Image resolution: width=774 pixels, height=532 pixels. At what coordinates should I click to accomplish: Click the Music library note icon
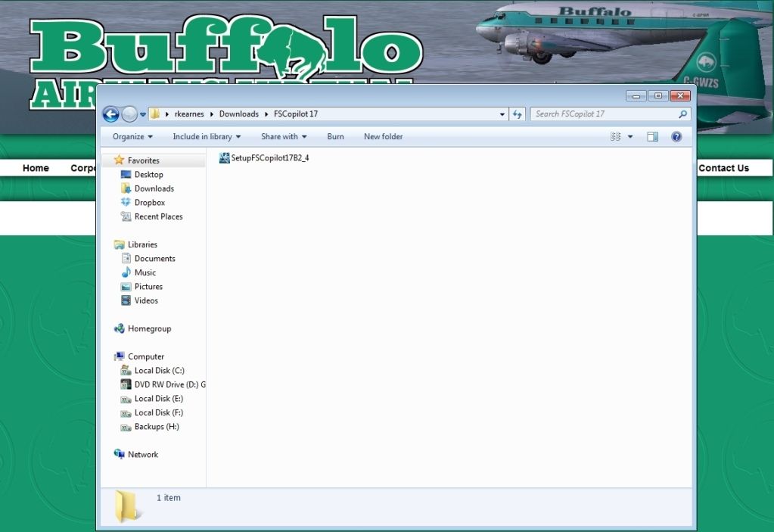[126, 272]
